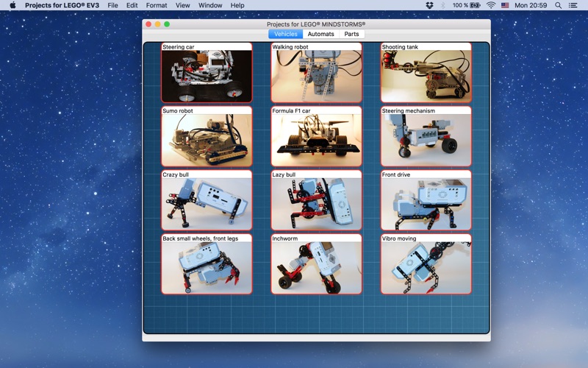Switch to the Parts tab
Screen dimensions: 588x368
pos(351,34)
